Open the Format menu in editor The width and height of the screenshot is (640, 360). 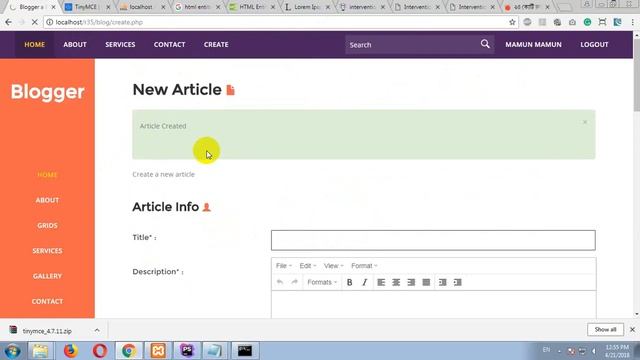point(364,266)
